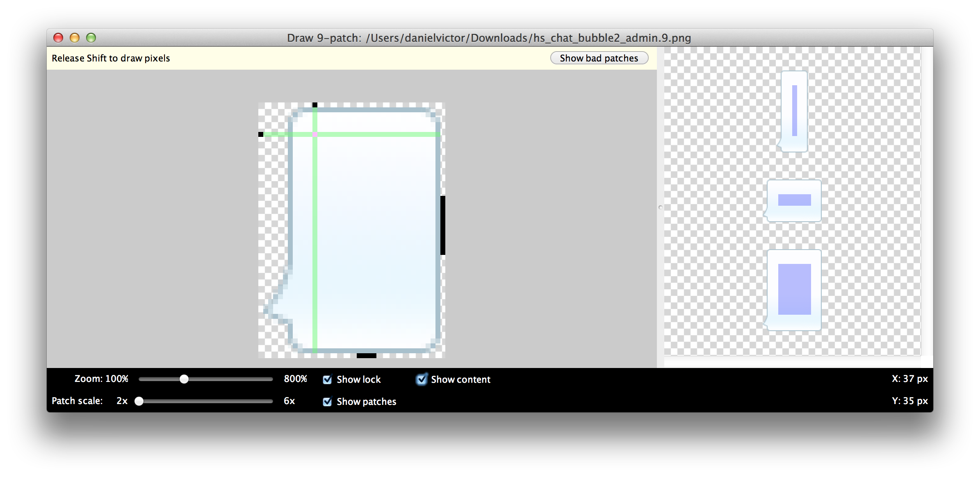Disable the Show patches checkbox
Screen dimensions: 980x477
tap(327, 402)
